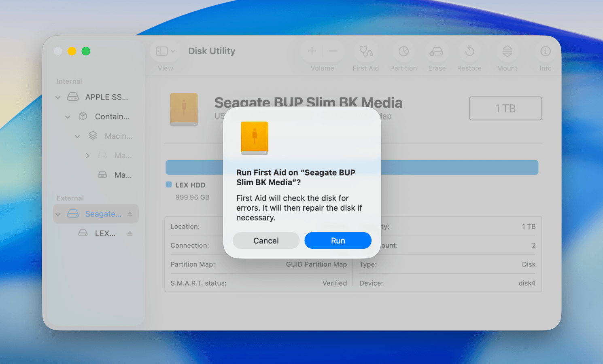Collapse the Container sidebar row
The height and width of the screenshot is (364, 603).
(x=68, y=117)
